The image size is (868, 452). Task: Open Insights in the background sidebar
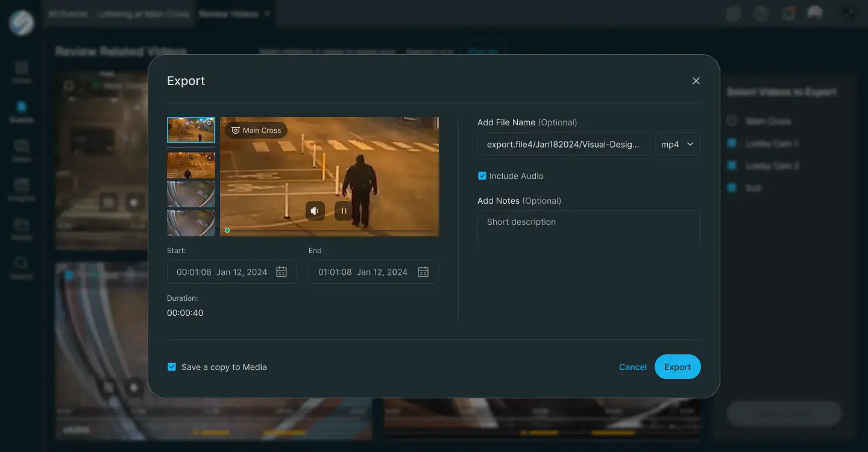[21, 190]
